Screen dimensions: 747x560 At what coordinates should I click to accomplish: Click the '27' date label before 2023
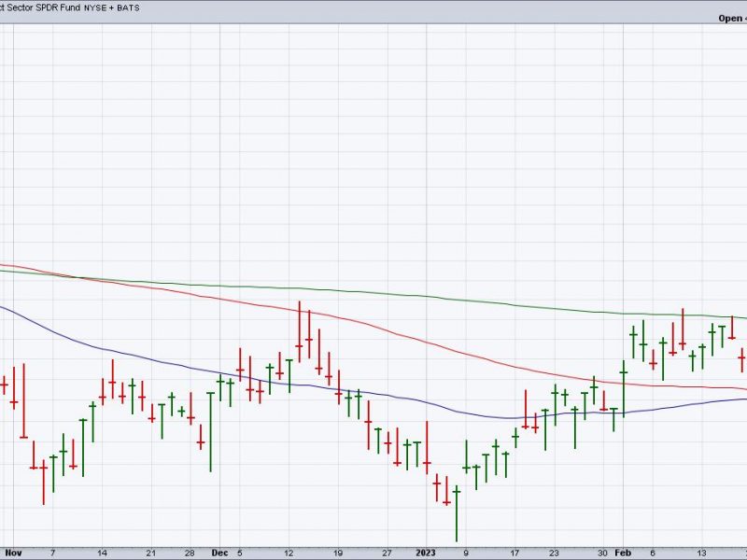387,553
